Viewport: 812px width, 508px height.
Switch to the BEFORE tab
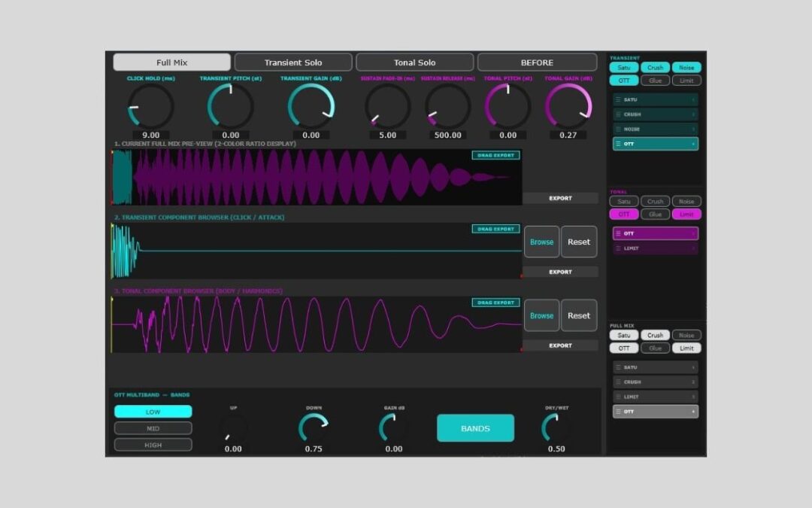tap(537, 62)
